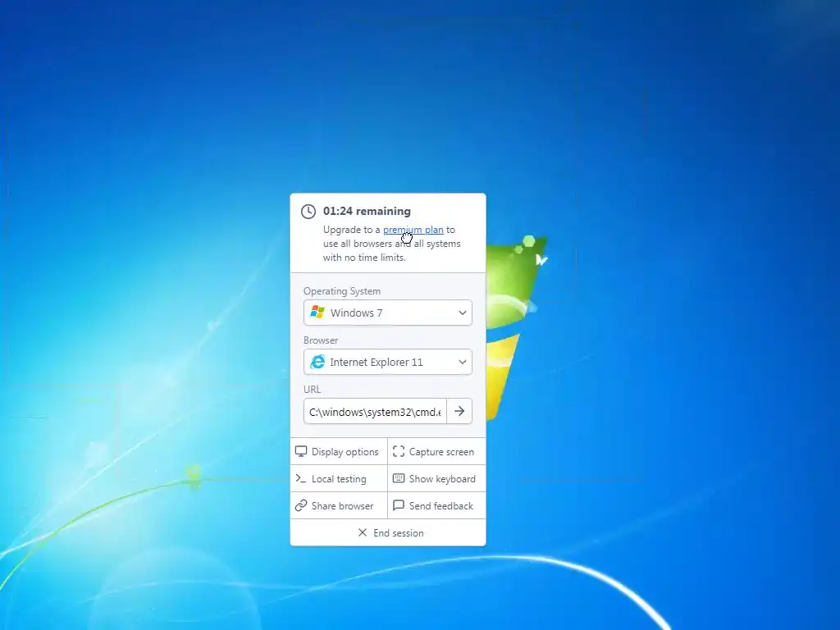
Task: Click the terminal prompt icon for Local testing
Action: coord(301,478)
